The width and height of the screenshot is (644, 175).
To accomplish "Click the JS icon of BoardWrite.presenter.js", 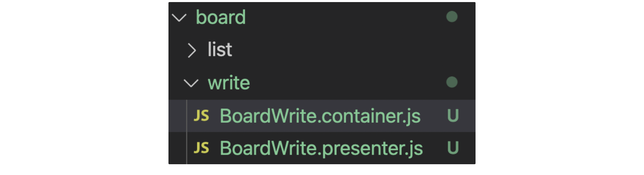I will [x=201, y=148].
